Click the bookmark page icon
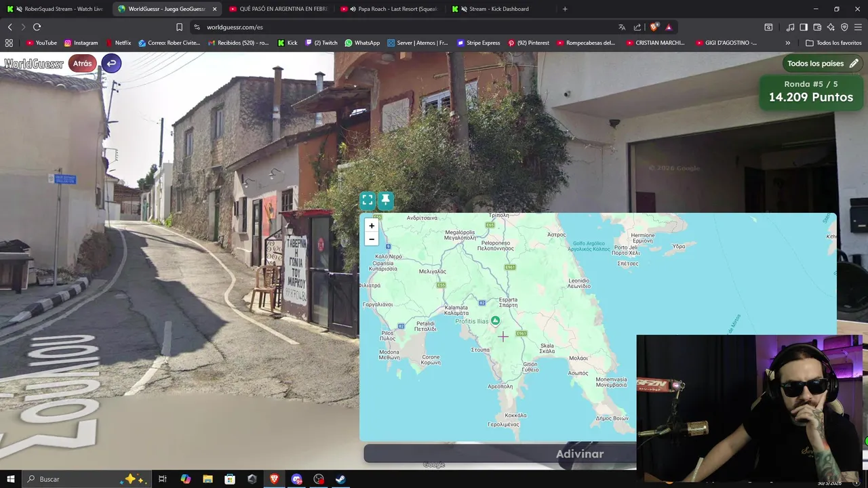The image size is (868, 488). coord(179,27)
